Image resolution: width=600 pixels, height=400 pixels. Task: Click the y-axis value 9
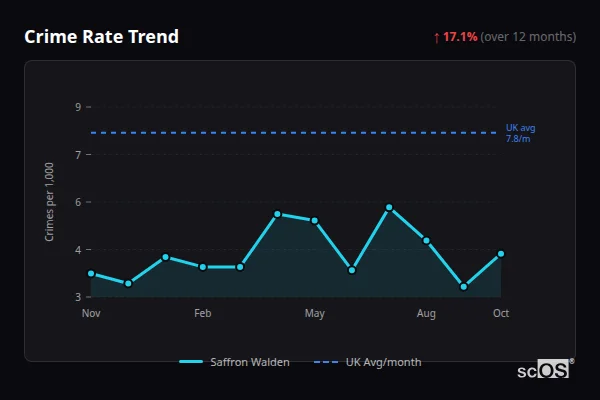click(x=78, y=107)
